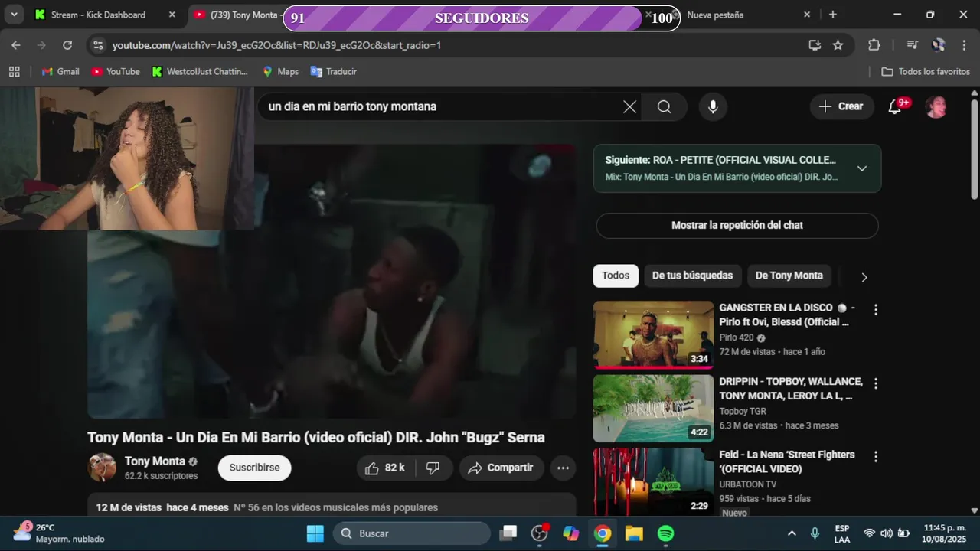Click Mostrar la repetición del chat
Viewport: 980px width, 551px height.
(737, 225)
